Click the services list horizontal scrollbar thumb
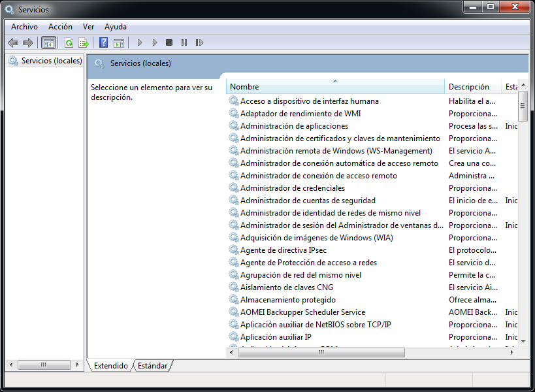The image size is (535, 392). coord(321,352)
